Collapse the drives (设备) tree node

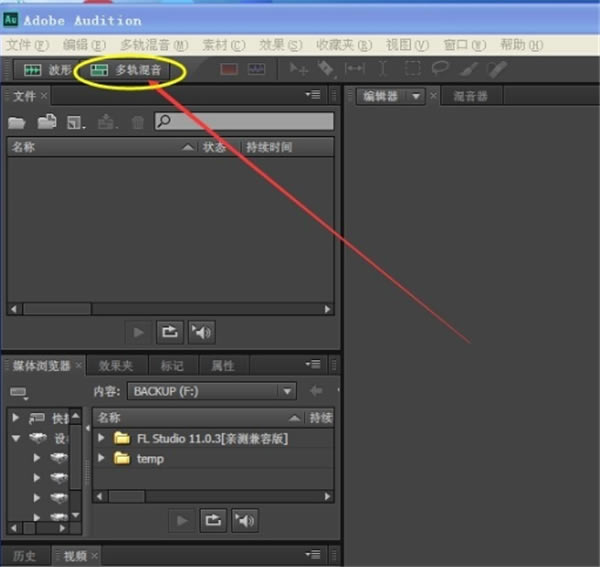(x=16, y=438)
